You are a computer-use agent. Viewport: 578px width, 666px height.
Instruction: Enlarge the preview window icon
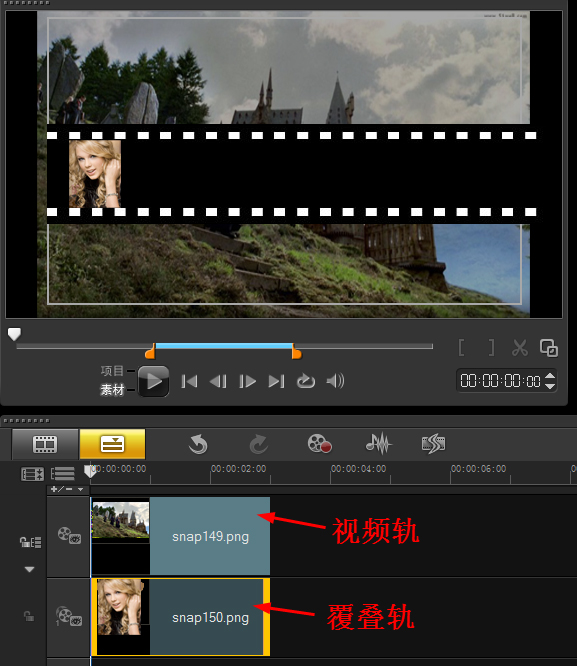[x=549, y=348]
